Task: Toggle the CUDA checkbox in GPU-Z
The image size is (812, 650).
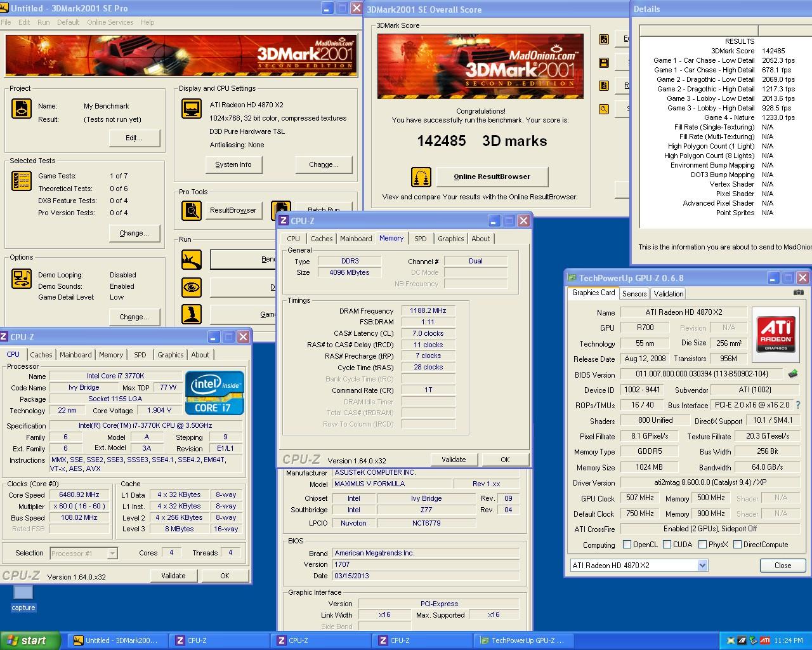Action: 667,545
